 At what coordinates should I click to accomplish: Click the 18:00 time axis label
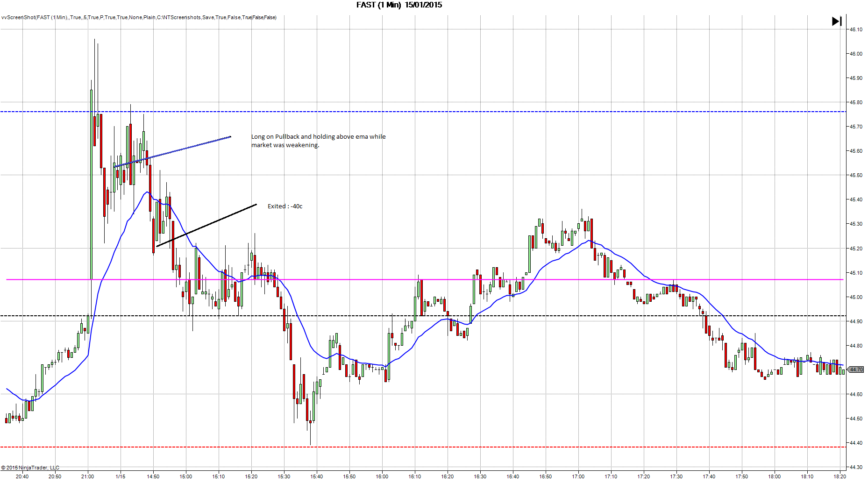[x=774, y=476]
